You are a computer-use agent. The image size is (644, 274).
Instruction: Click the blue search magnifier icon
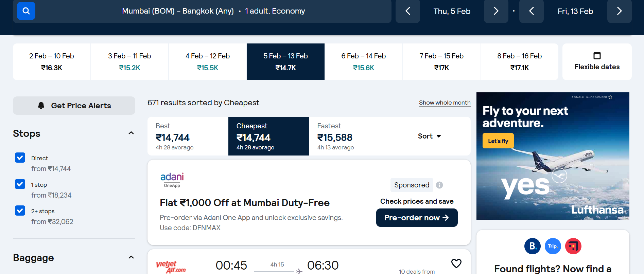(26, 11)
